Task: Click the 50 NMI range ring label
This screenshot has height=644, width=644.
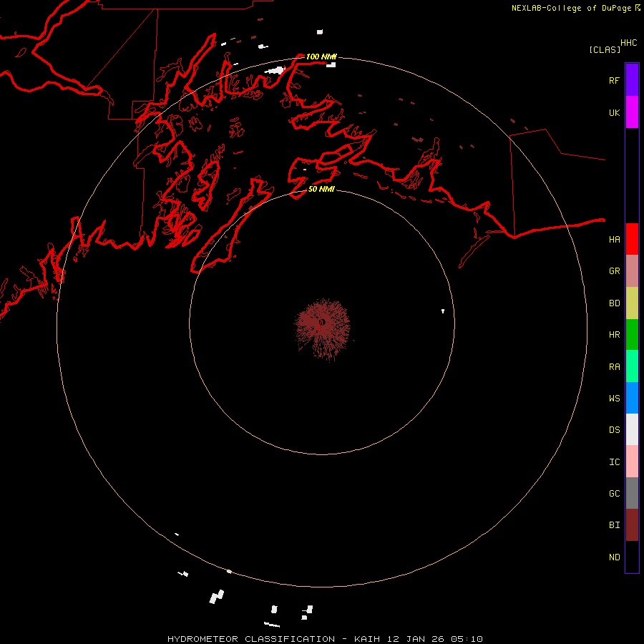Action: point(321,189)
